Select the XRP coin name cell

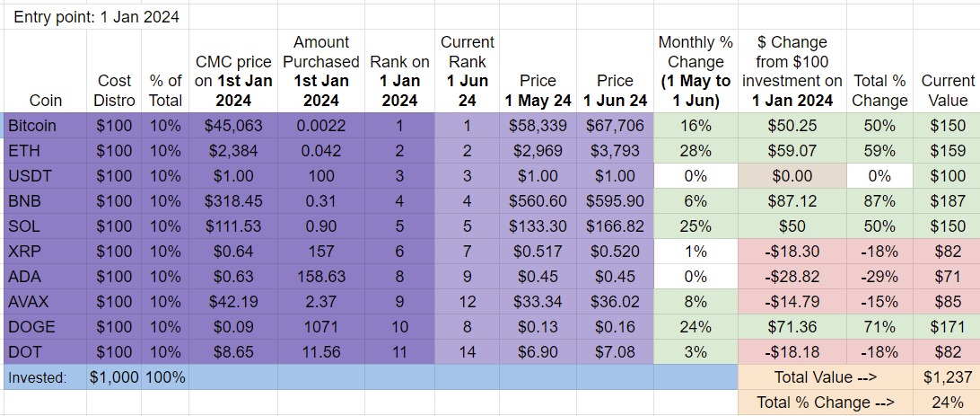(x=46, y=252)
